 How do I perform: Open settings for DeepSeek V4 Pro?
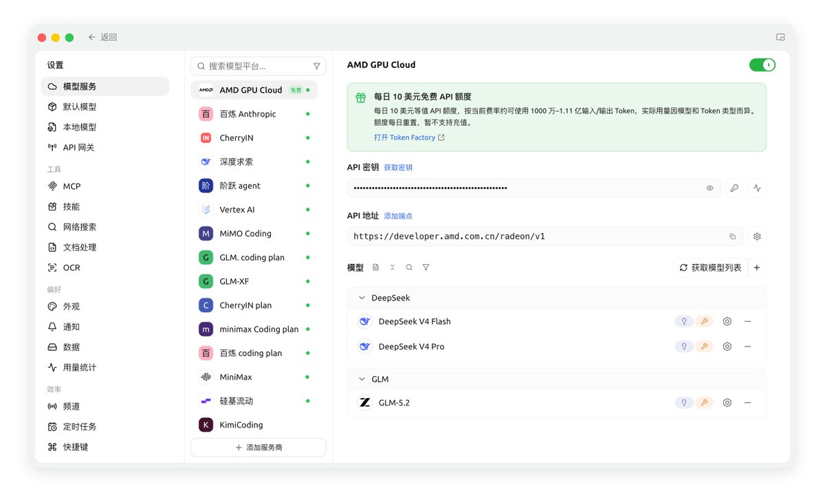point(727,347)
